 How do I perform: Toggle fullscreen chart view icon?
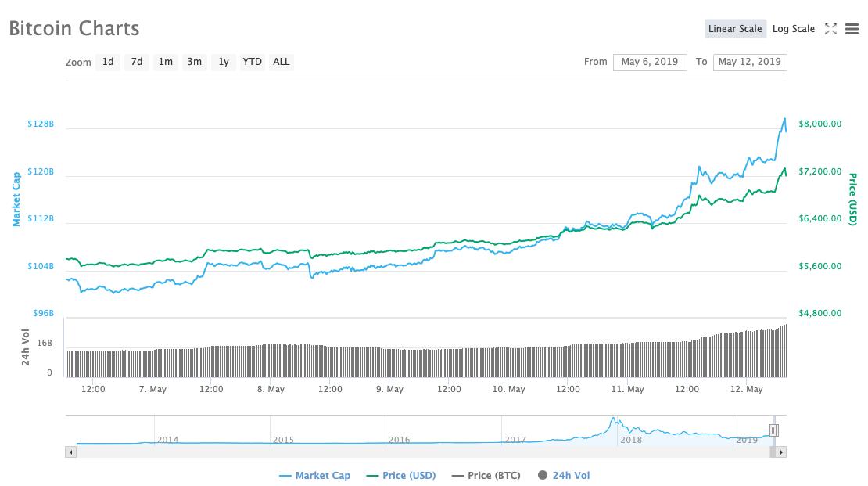830,29
